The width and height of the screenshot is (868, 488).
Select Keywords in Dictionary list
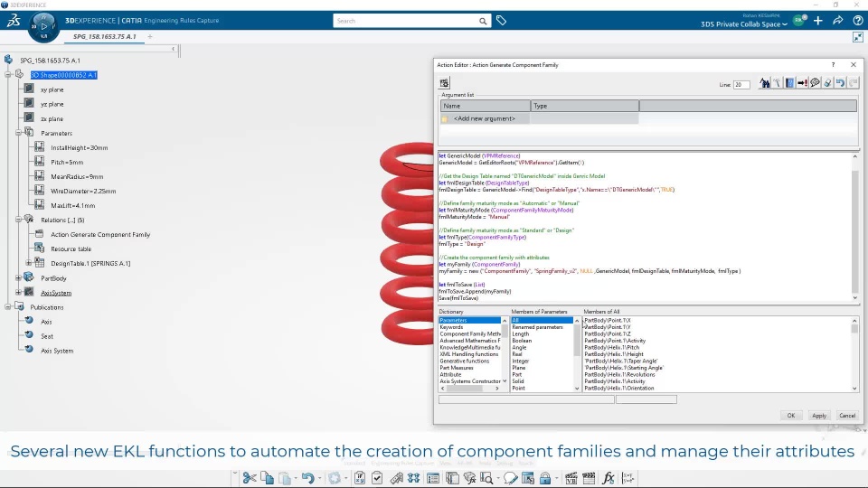tap(451, 327)
